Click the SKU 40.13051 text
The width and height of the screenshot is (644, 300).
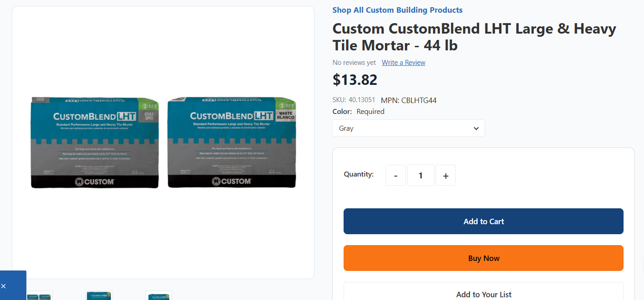[354, 100]
